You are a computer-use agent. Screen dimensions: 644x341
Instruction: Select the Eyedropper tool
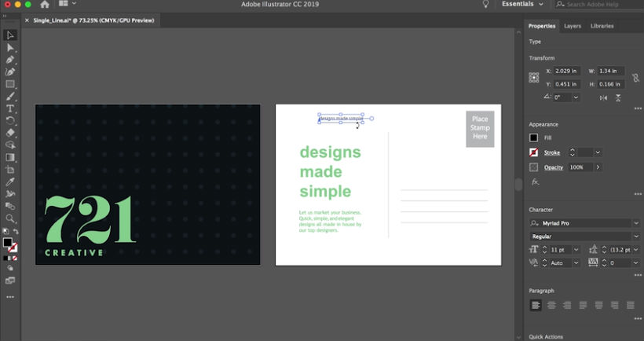10,181
